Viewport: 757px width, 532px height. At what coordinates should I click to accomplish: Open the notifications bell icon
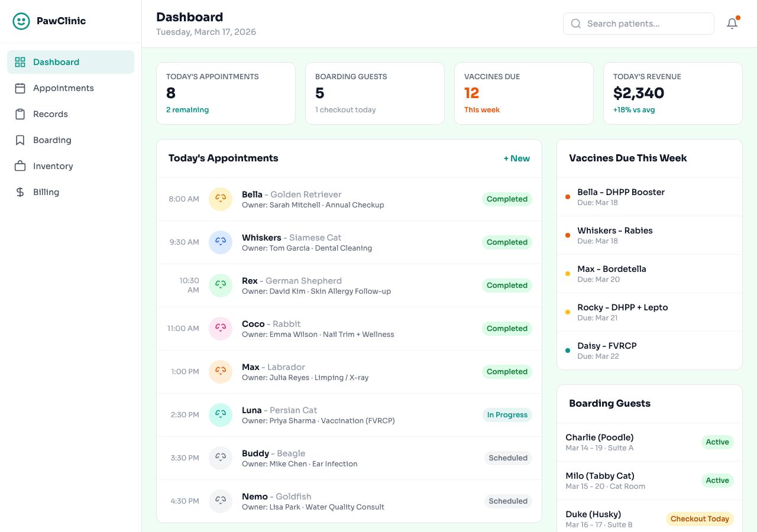(x=732, y=24)
